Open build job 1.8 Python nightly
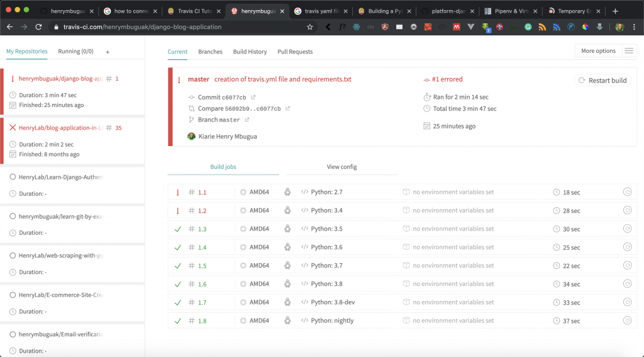The image size is (644, 357). (402, 320)
